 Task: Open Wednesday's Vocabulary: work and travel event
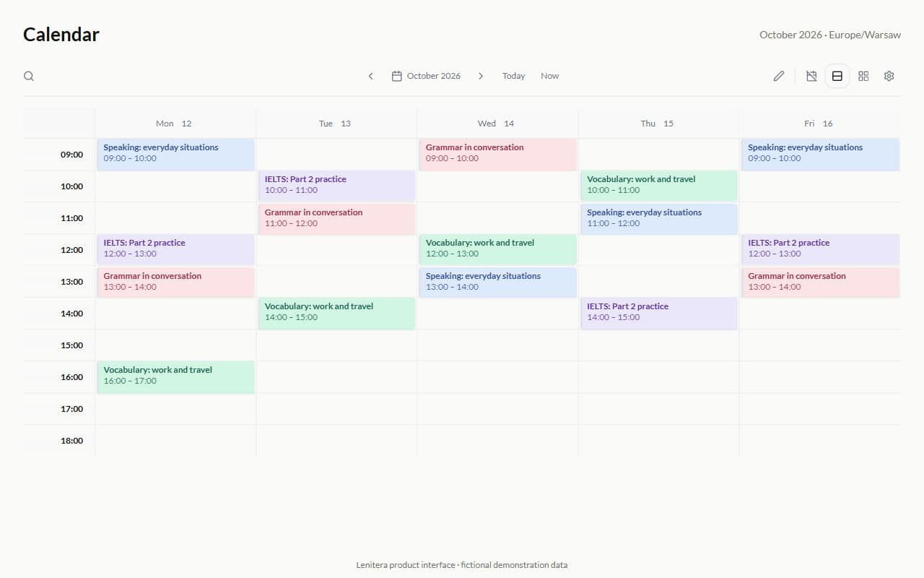coord(497,249)
